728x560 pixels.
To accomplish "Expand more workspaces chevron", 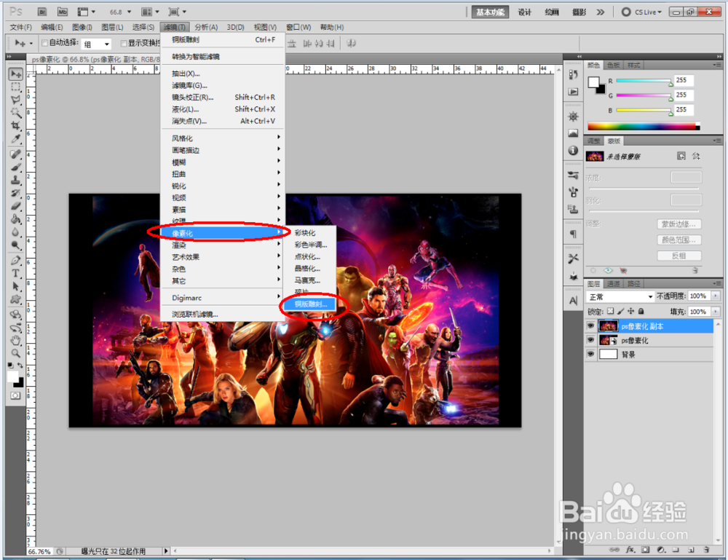I will (x=601, y=12).
